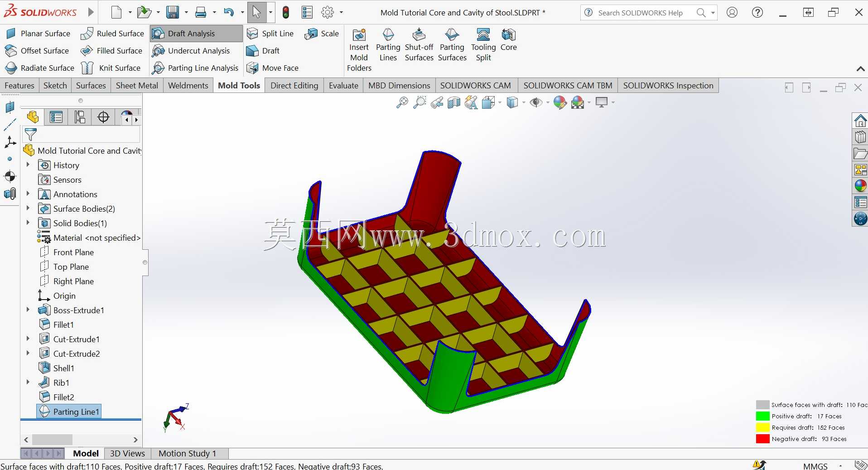Click Insert Mold Folders
The width and height of the screenshot is (868, 470).
(x=359, y=50)
